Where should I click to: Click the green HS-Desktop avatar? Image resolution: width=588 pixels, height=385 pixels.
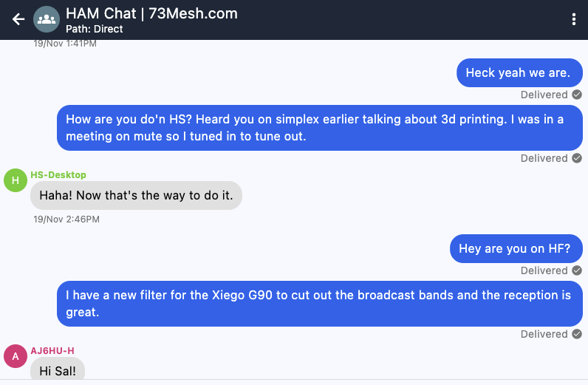pyautogui.click(x=16, y=180)
